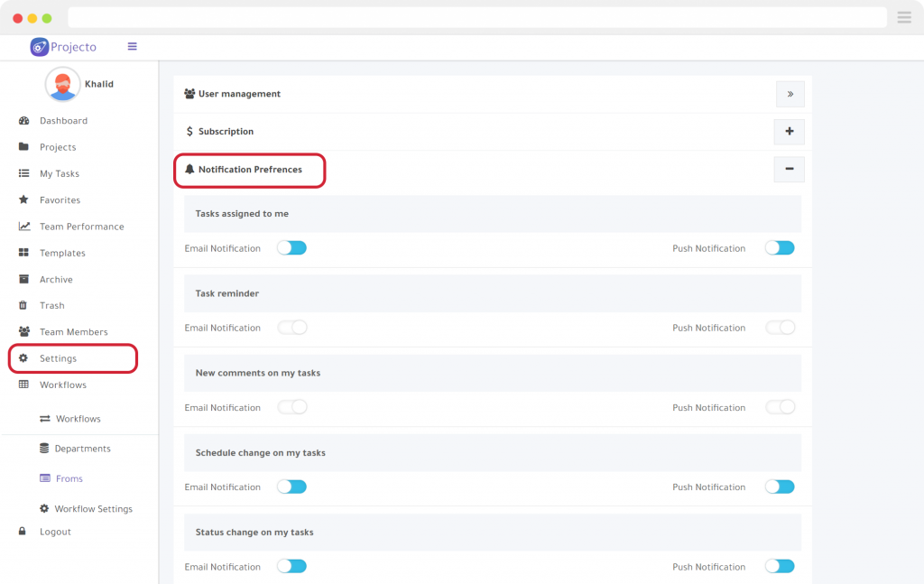This screenshot has height=584, width=924.
Task: Click Khalid's profile picture
Action: tap(61, 85)
